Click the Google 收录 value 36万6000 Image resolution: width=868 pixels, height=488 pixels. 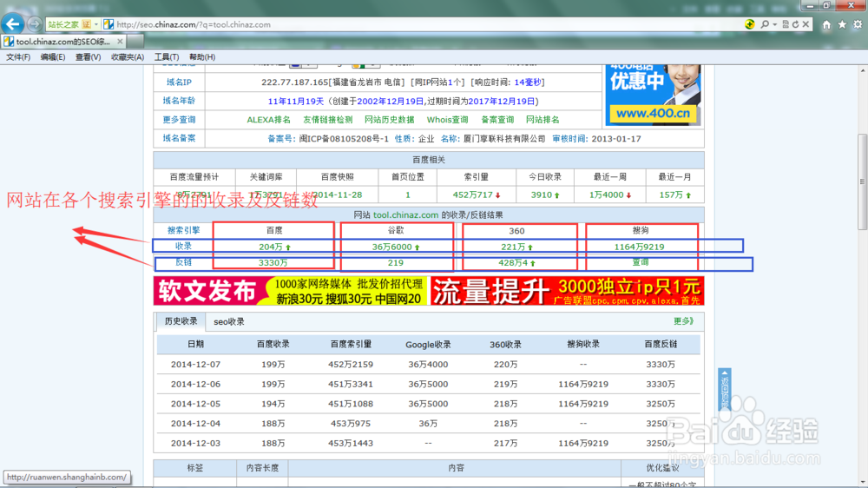coord(392,247)
